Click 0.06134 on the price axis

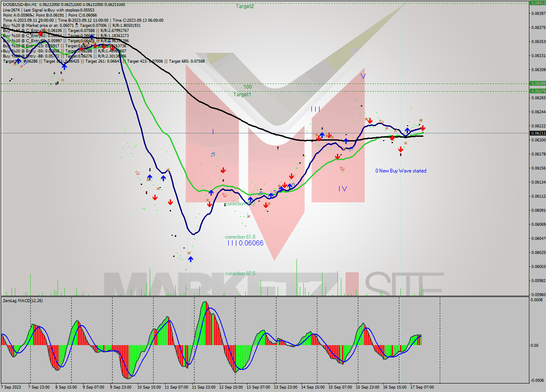tap(538, 182)
